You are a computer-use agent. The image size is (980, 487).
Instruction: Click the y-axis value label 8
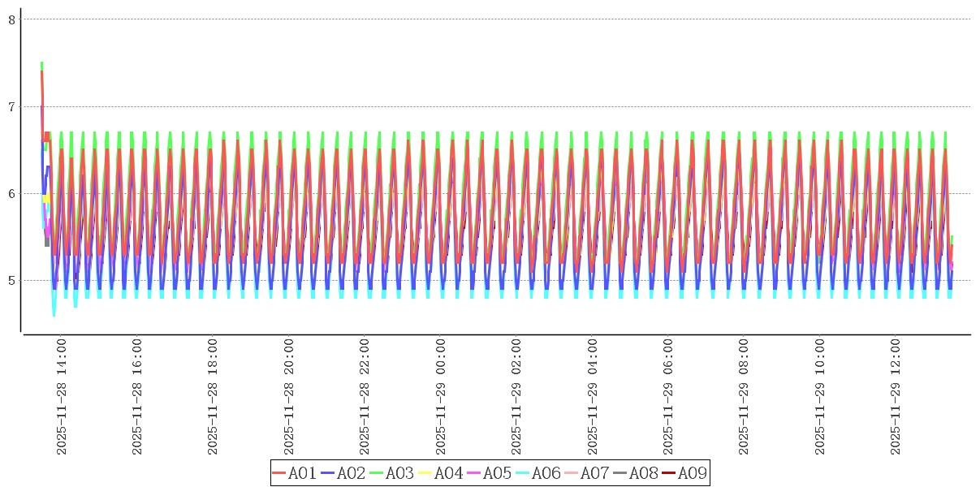(12, 19)
